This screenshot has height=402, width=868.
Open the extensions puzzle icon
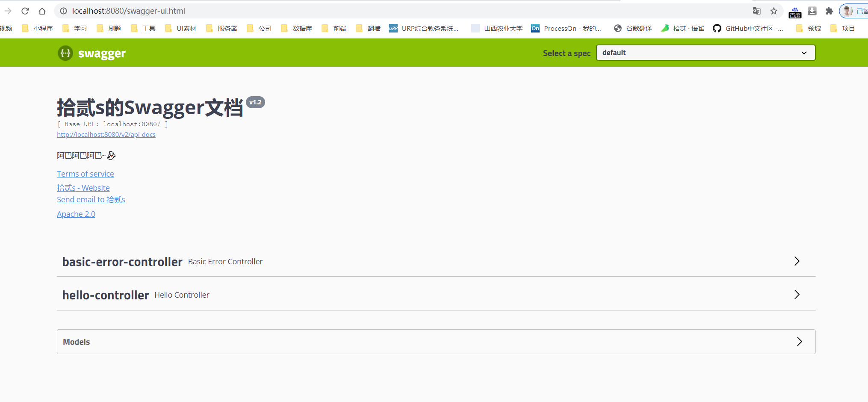(x=829, y=11)
